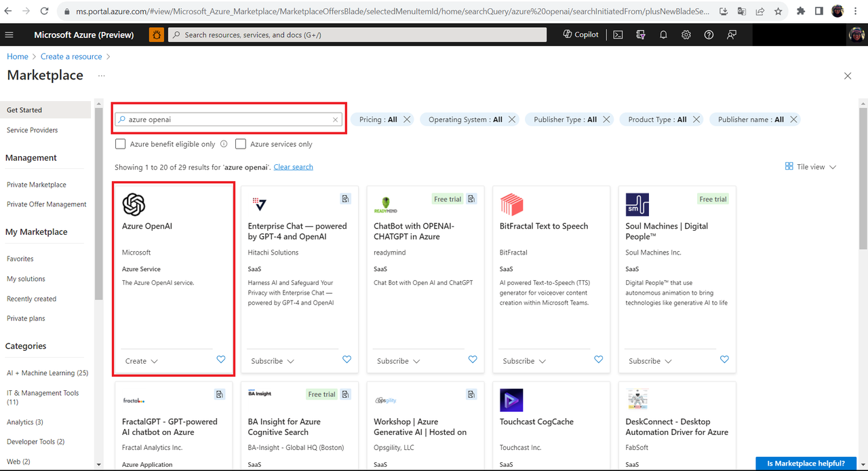Click the Enterprise Chat plan badge icon
The height and width of the screenshot is (471, 868).
(x=346, y=199)
